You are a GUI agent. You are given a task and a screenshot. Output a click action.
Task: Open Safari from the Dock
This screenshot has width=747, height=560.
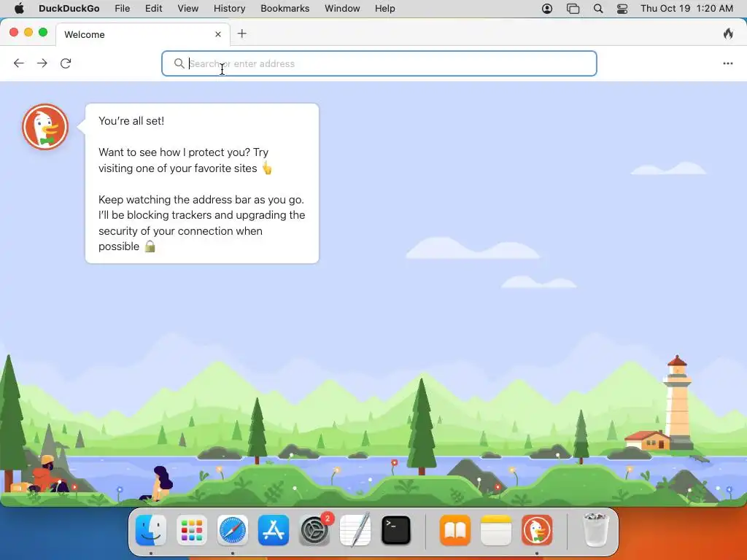tap(233, 530)
